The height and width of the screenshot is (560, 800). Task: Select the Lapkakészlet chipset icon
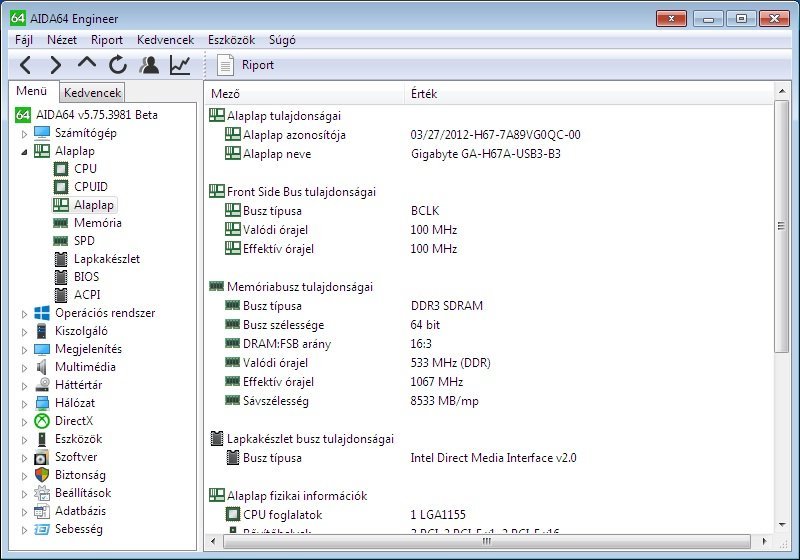[61, 259]
